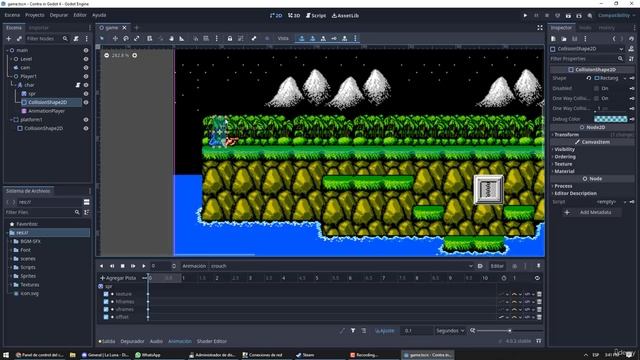Screen dimensions: 640x360
Task: Zoom in the viewport with plus icon
Action: click(135, 55)
